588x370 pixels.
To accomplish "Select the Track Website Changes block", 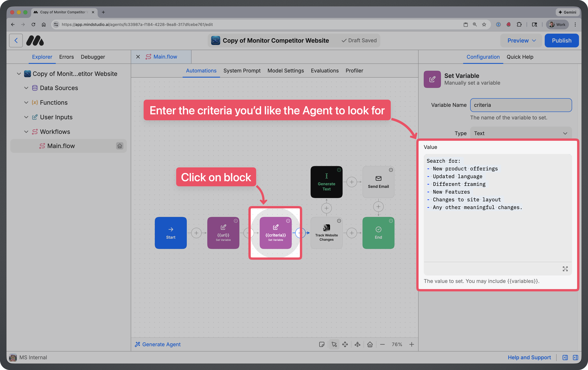I will 326,233.
